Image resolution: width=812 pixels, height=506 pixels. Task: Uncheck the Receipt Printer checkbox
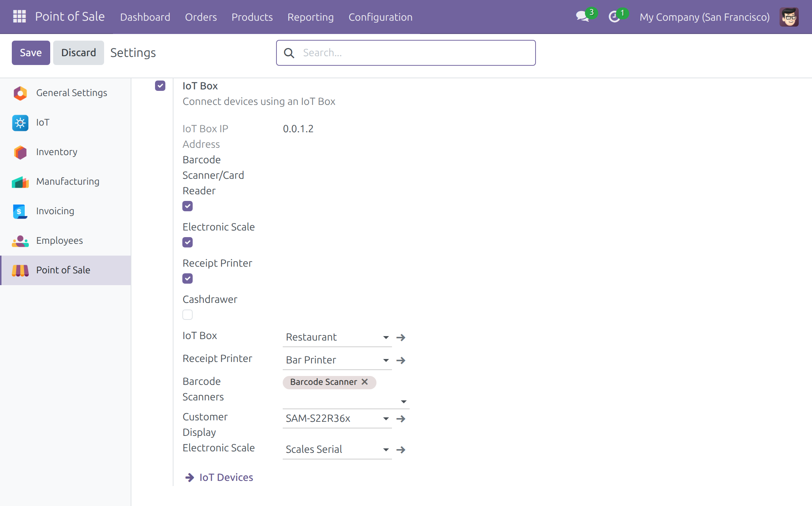(187, 278)
